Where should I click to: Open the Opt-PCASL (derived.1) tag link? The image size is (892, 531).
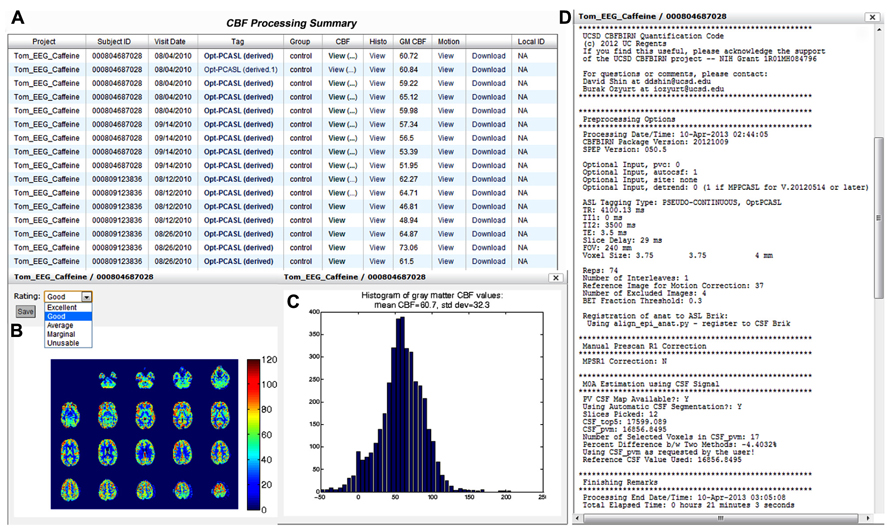click(241, 69)
